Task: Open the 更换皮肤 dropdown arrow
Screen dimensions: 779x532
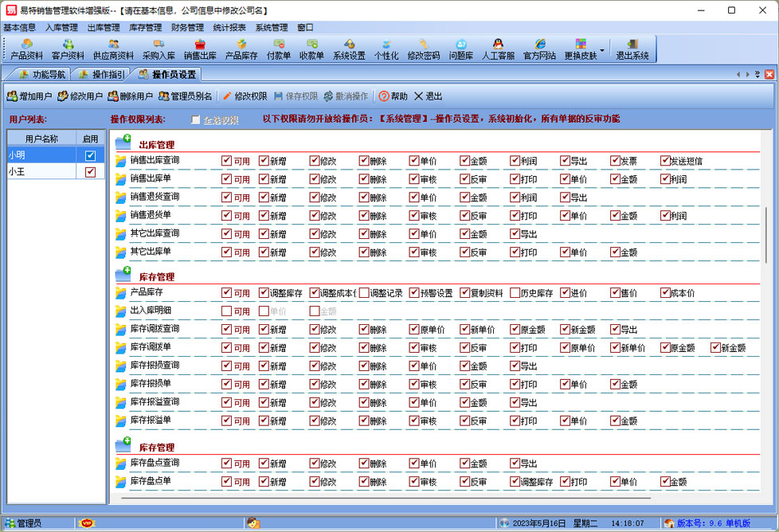Action: coord(602,50)
